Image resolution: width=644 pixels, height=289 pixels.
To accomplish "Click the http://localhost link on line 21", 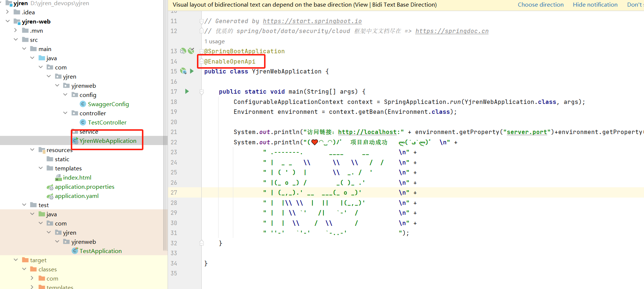I will coord(367,132).
